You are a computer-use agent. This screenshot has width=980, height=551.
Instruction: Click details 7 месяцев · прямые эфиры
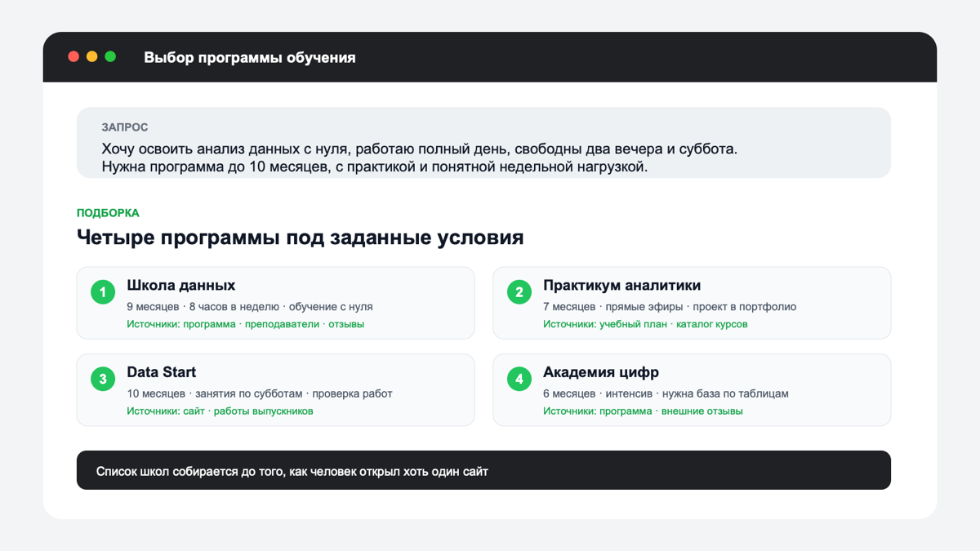[670, 307]
